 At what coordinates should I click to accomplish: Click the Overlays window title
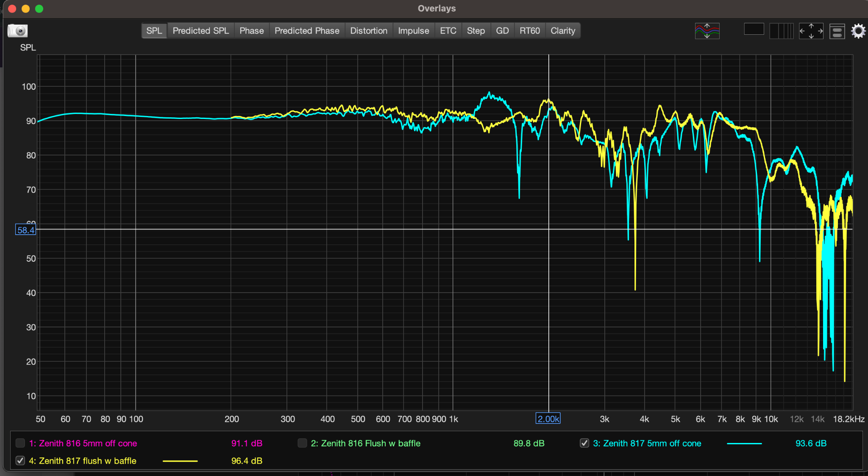[x=437, y=8]
